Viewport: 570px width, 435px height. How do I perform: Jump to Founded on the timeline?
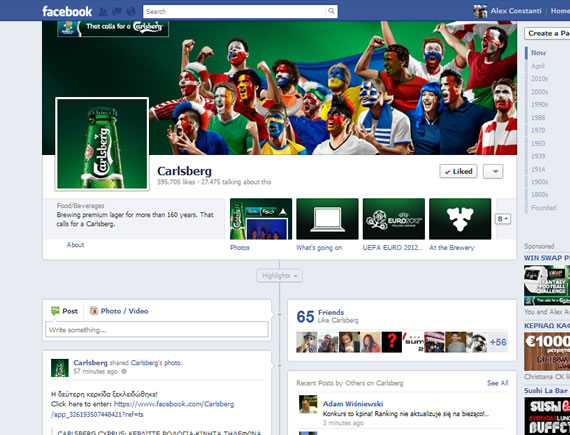[543, 208]
